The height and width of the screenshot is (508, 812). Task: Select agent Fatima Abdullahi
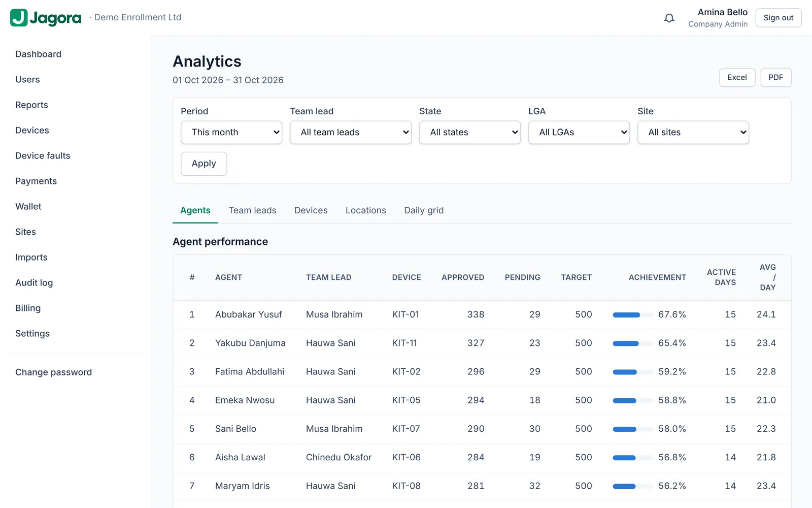coord(250,372)
